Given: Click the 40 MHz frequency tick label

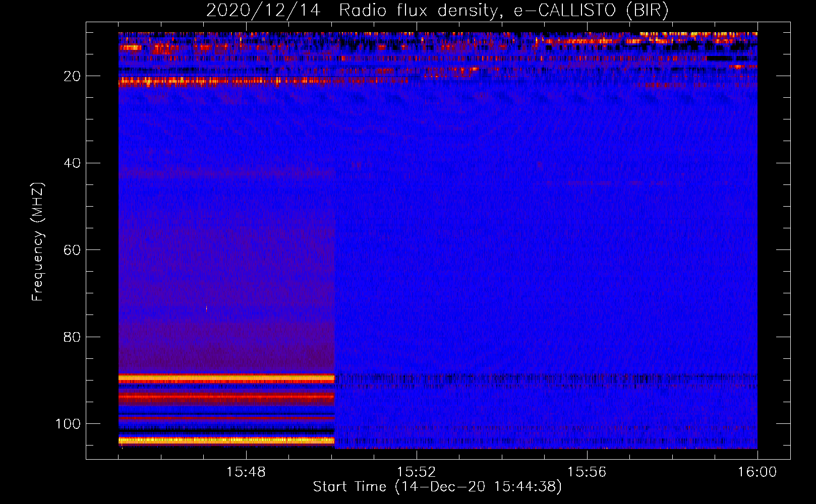Looking at the screenshot, I should click(72, 163).
